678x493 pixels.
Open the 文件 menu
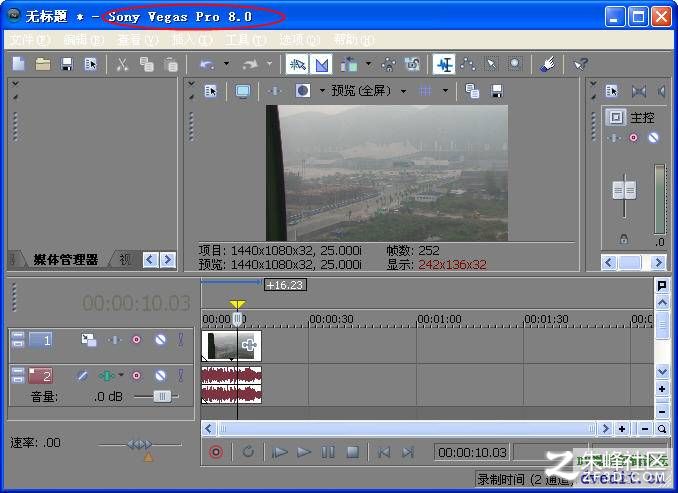(x=29, y=40)
